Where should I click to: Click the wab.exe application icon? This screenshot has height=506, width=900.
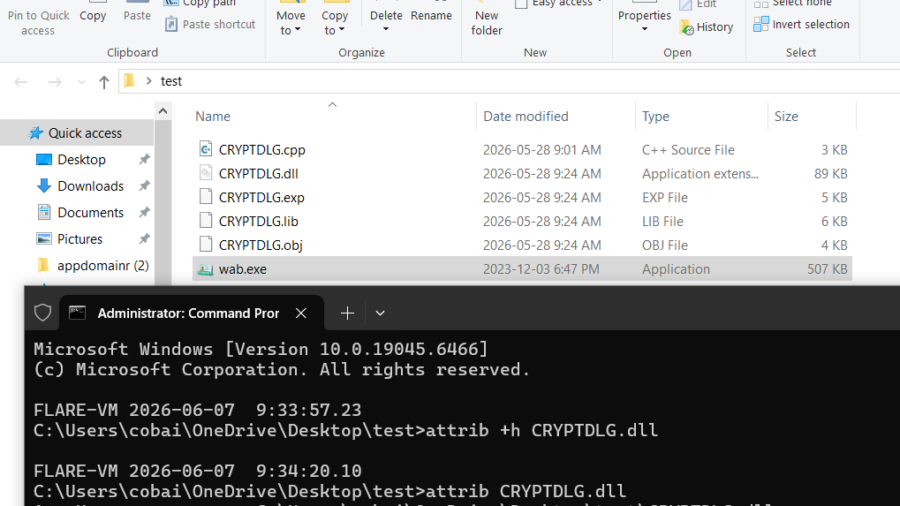[x=205, y=269]
